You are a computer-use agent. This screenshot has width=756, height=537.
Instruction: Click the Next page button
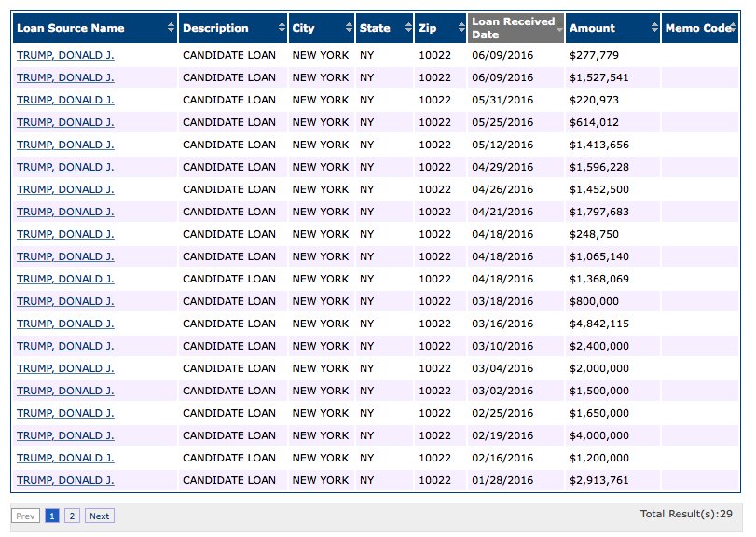[100, 516]
